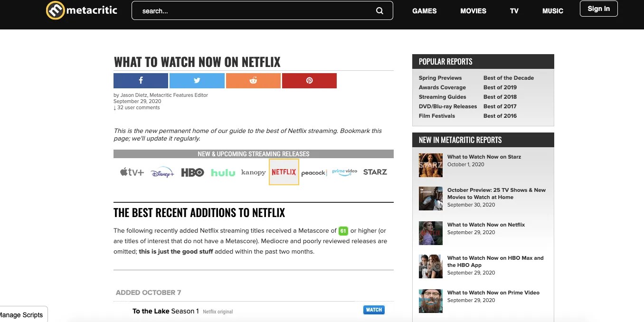Open the HBO streaming guide logo
The image size is (644, 322).
pyautogui.click(x=192, y=172)
